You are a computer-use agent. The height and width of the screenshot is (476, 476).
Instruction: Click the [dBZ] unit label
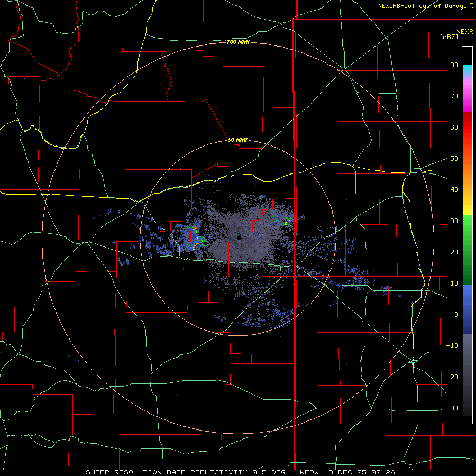[x=449, y=37]
